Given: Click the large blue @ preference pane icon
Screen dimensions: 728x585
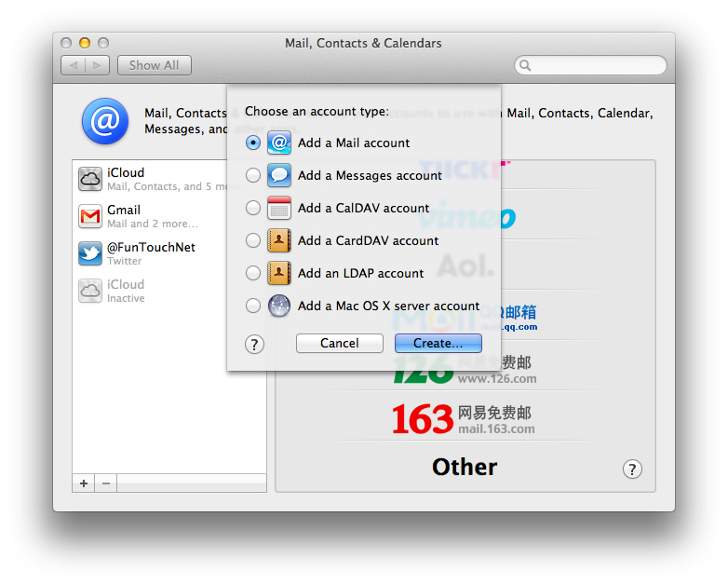Looking at the screenshot, I should [105, 121].
